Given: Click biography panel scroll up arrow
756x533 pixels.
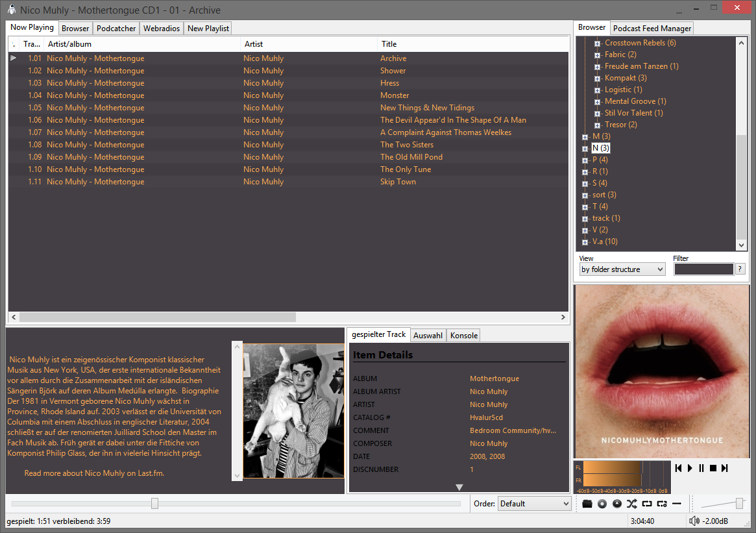Looking at the screenshot, I should point(237,347).
